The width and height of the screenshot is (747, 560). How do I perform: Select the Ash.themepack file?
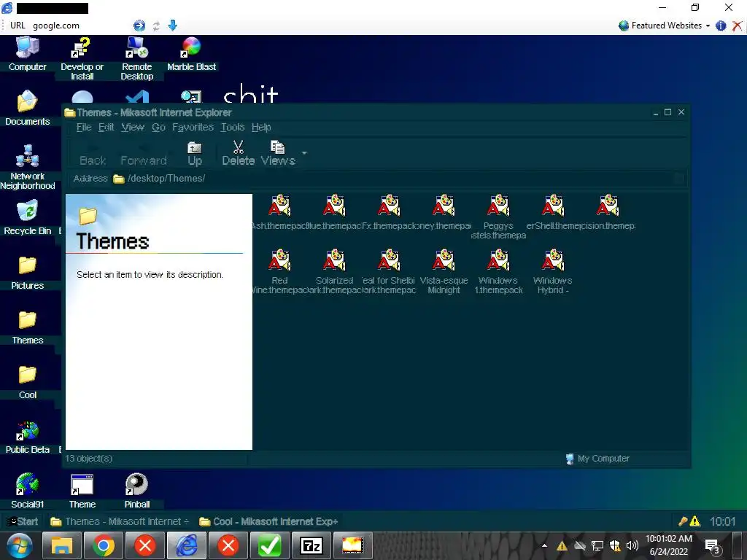(x=279, y=212)
